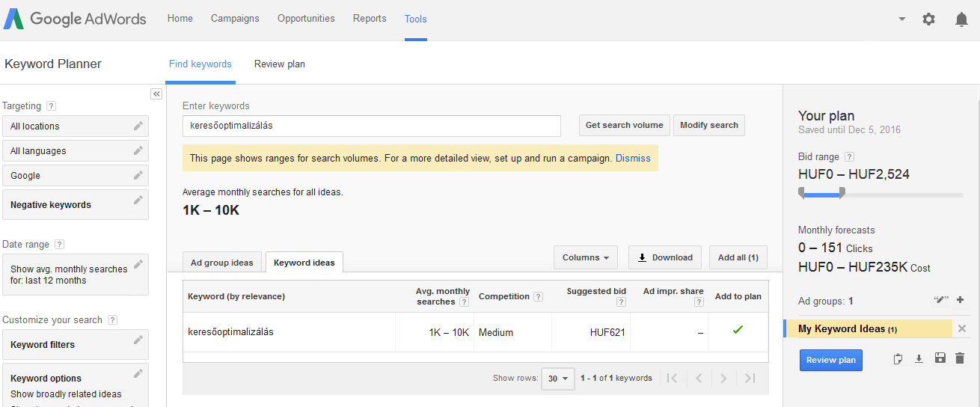
Task: Edit the Keyword filters pencil
Action: tap(138, 340)
